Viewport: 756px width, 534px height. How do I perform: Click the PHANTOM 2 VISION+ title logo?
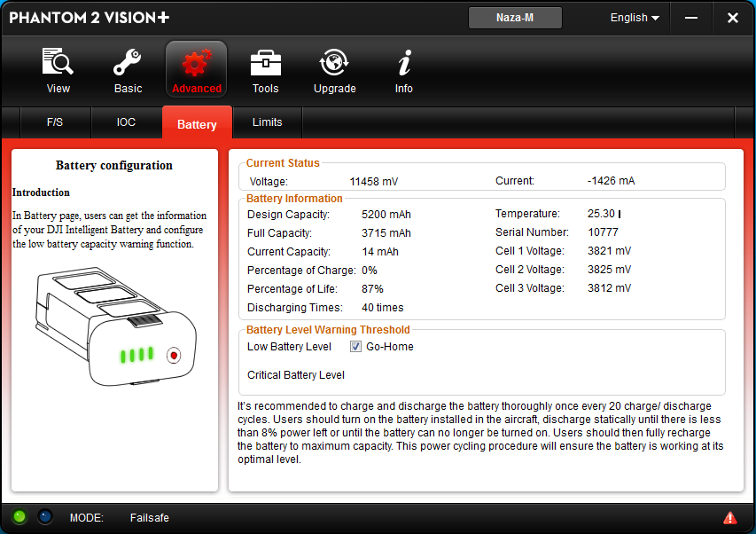click(90, 18)
